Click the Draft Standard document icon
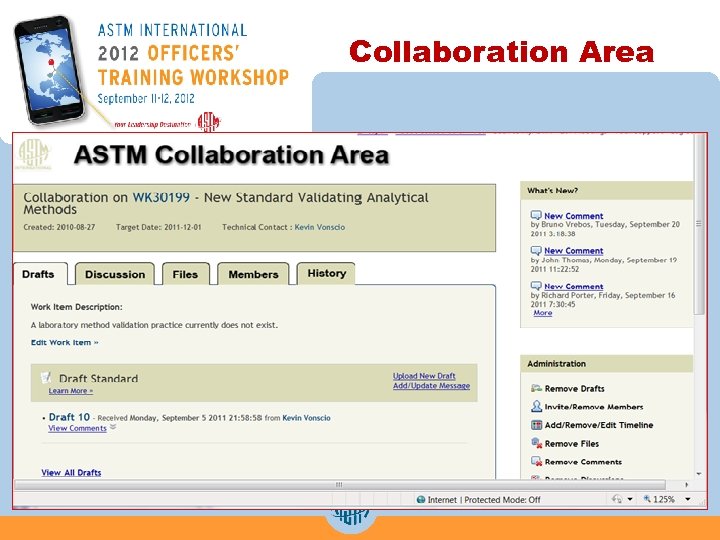 click(x=46, y=377)
